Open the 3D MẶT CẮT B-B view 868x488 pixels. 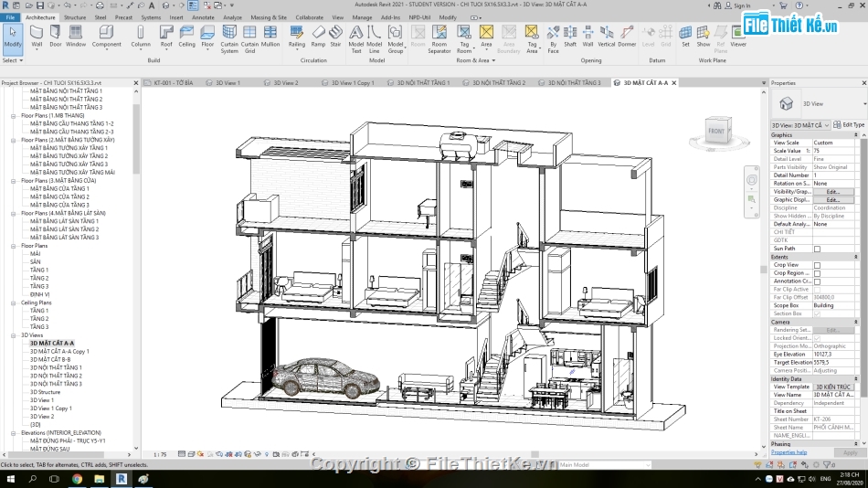coord(50,359)
